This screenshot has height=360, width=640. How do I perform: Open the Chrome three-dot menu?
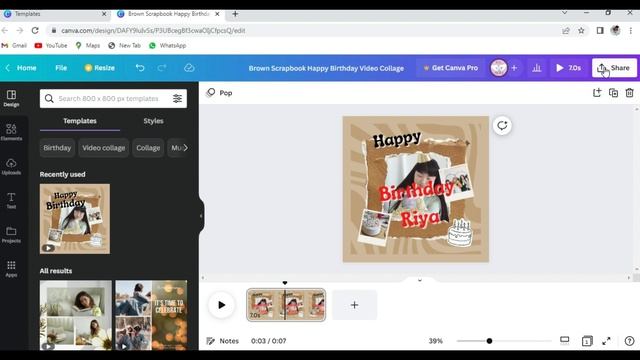pyautogui.click(x=631, y=30)
